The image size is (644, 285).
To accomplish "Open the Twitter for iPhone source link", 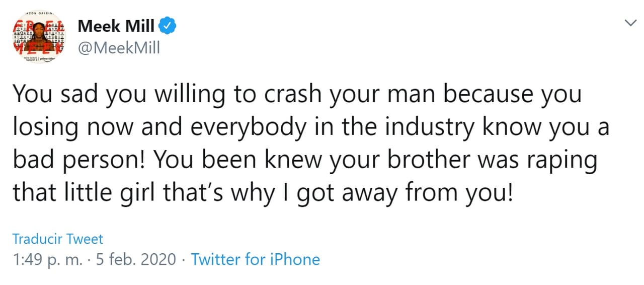I will [x=256, y=259].
